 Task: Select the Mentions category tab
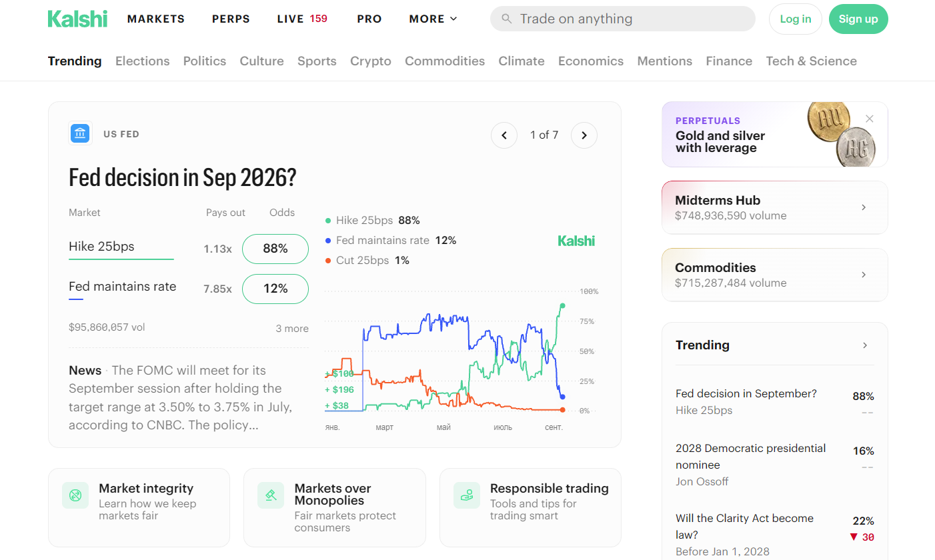point(665,61)
